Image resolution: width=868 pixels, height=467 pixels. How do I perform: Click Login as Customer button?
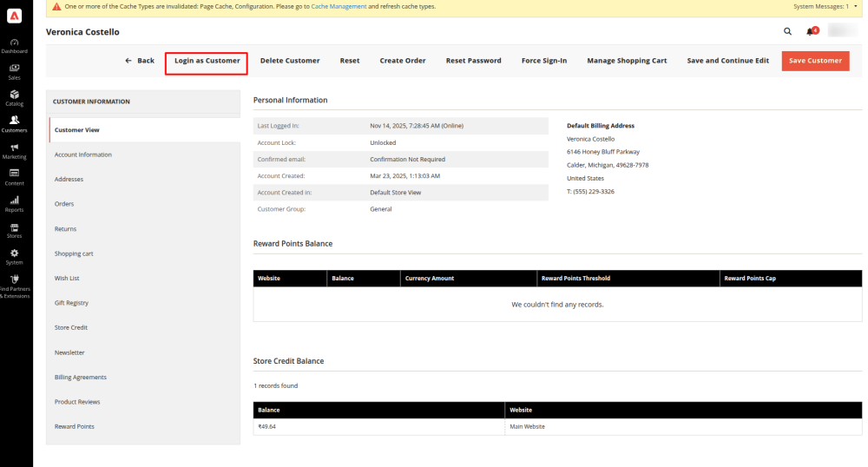click(207, 61)
